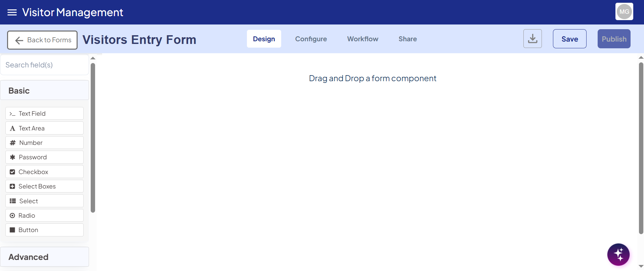The height and width of the screenshot is (271, 644).
Task: Go Back to Forms
Action: [42, 40]
